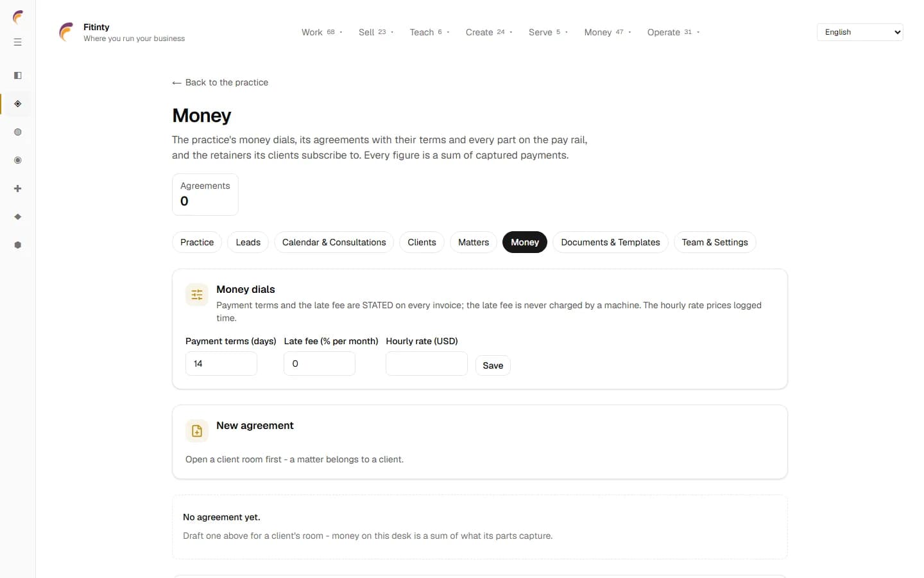Open the Documents & Templates tab
The height and width of the screenshot is (578, 924).
point(610,242)
